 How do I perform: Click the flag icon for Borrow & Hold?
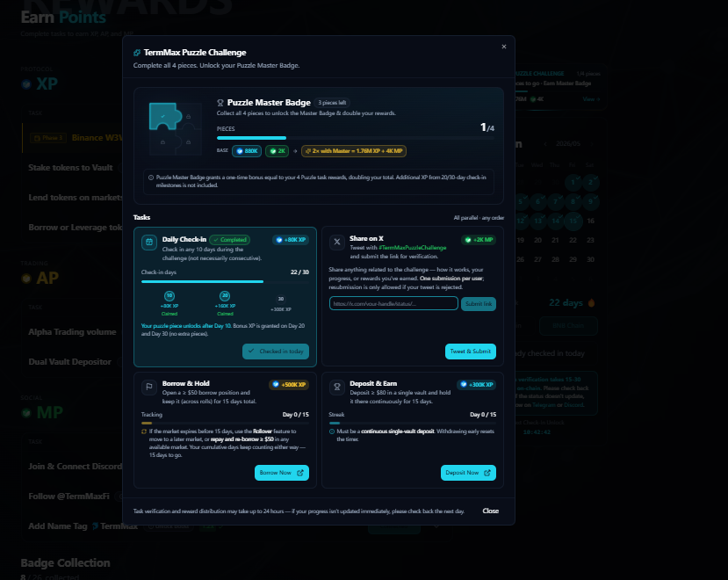(x=149, y=387)
